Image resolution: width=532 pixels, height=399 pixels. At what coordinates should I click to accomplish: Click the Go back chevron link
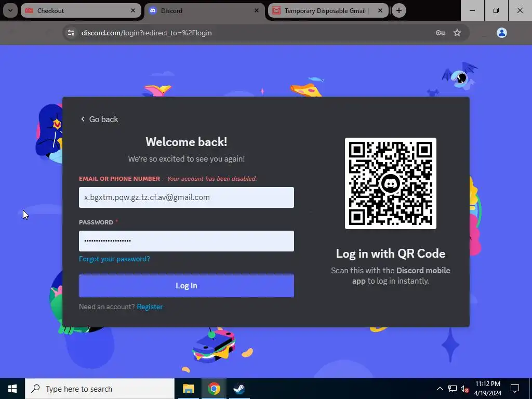point(99,119)
